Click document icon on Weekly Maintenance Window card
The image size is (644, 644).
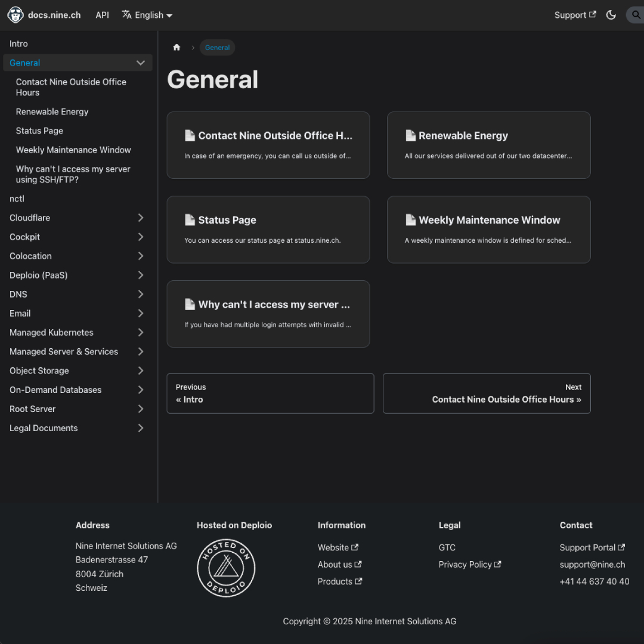[410, 220]
